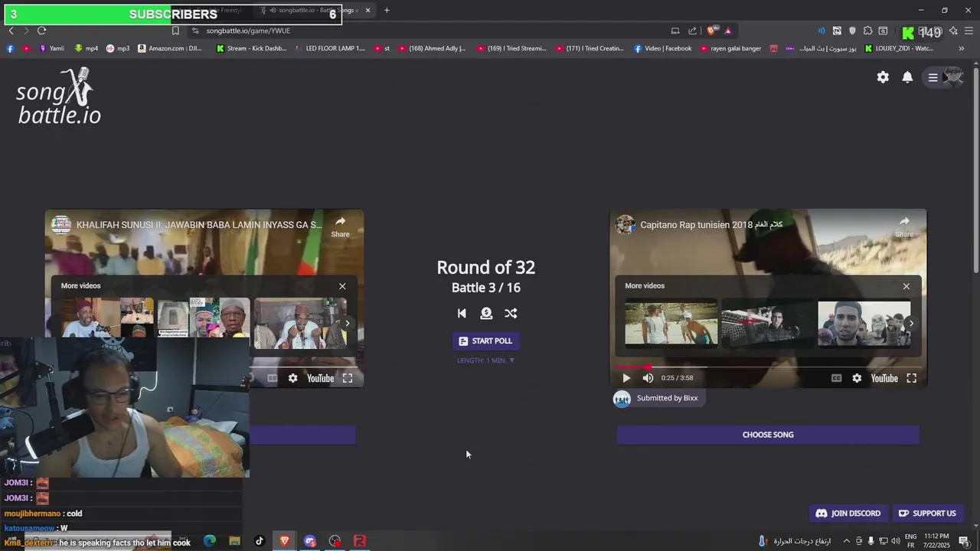Open rayen galai banger bookmark
This screenshot has height=551, width=980.
(730, 48)
